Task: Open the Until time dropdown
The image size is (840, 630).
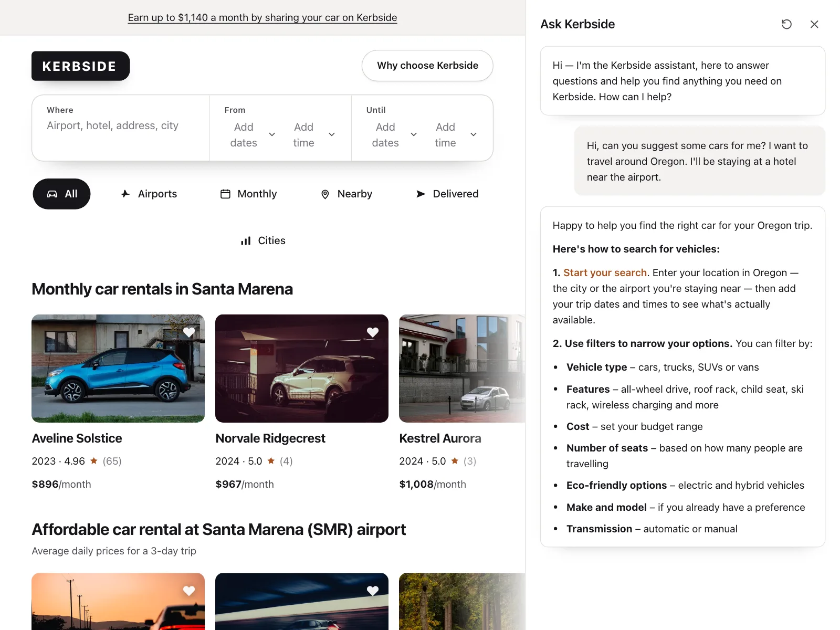Action: click(455, 135)
